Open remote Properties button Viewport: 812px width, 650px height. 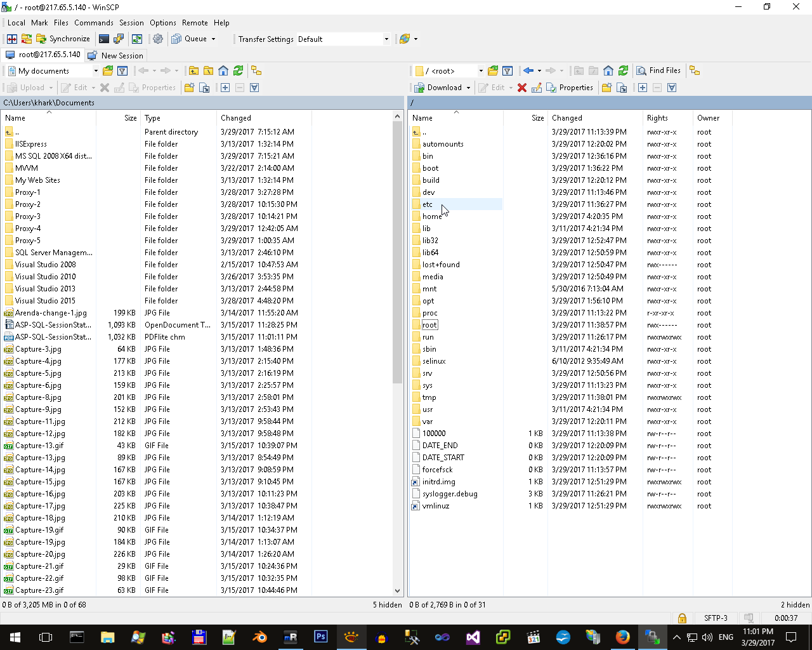click(x=570, y=88)
